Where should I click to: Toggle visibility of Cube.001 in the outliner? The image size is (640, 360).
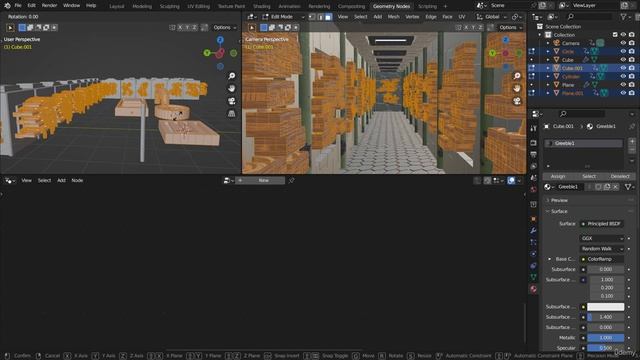coord(623,68)
